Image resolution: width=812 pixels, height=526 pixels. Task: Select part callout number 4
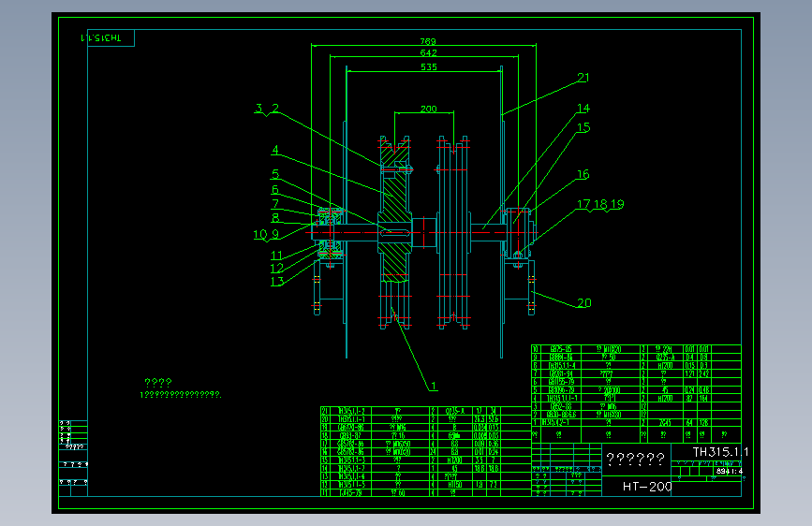[x=275, y=150]
